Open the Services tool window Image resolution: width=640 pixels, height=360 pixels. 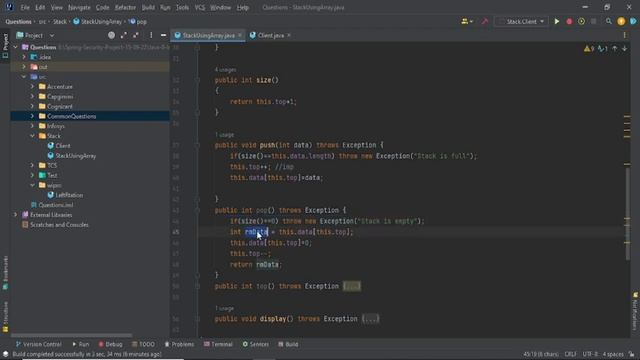click(256, 344)
